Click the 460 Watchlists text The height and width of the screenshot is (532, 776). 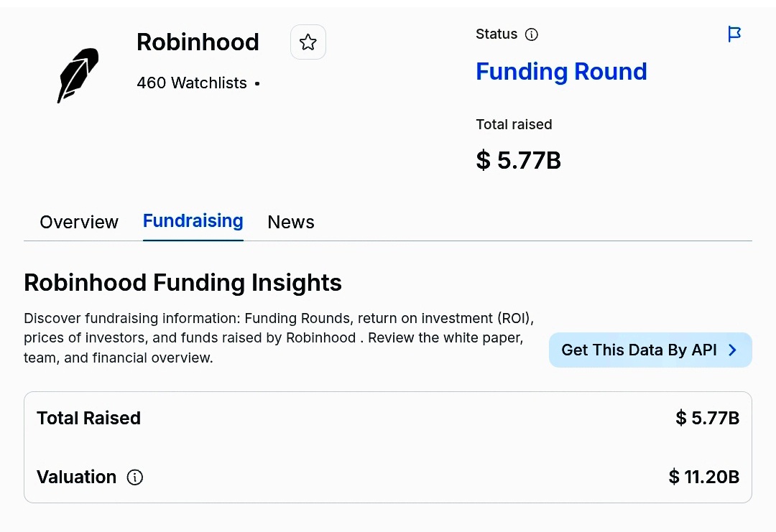tap(192, 83)
